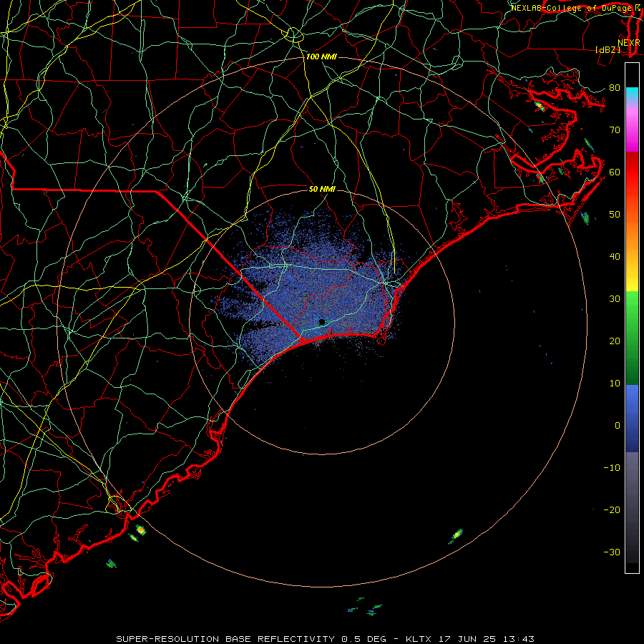Click the positive 30 value on the dBZ scale

coord(615,298)
